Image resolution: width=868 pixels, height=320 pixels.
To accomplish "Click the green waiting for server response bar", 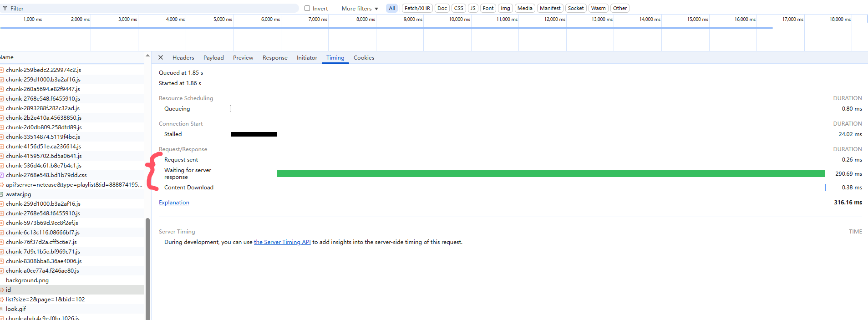I will click(551, 174).
